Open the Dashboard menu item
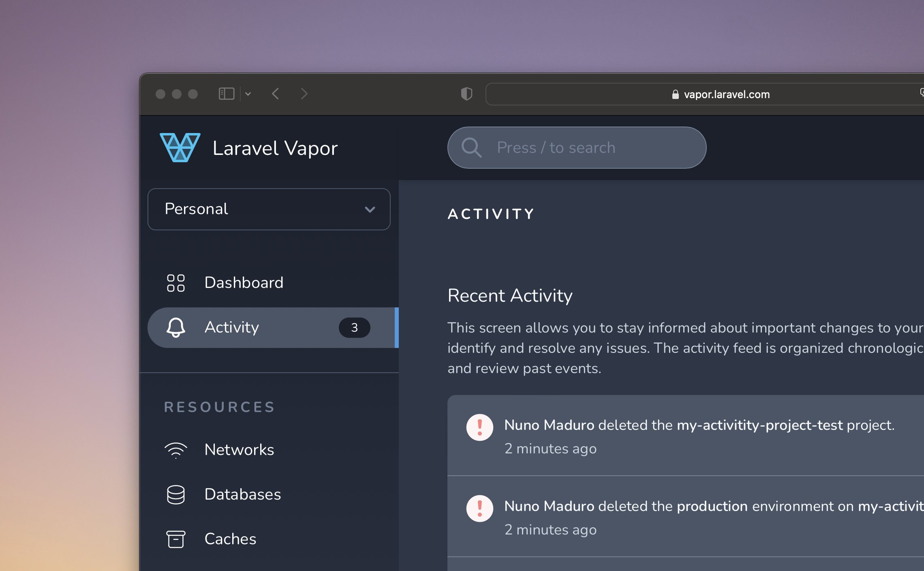924x571 pixels. pyautogui.click(x=244, y=283)
